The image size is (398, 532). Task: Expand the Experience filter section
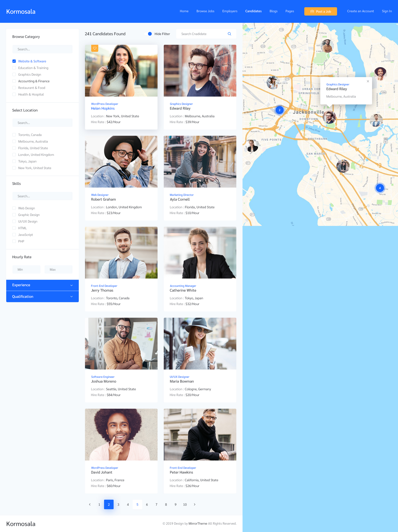point(42,285)
